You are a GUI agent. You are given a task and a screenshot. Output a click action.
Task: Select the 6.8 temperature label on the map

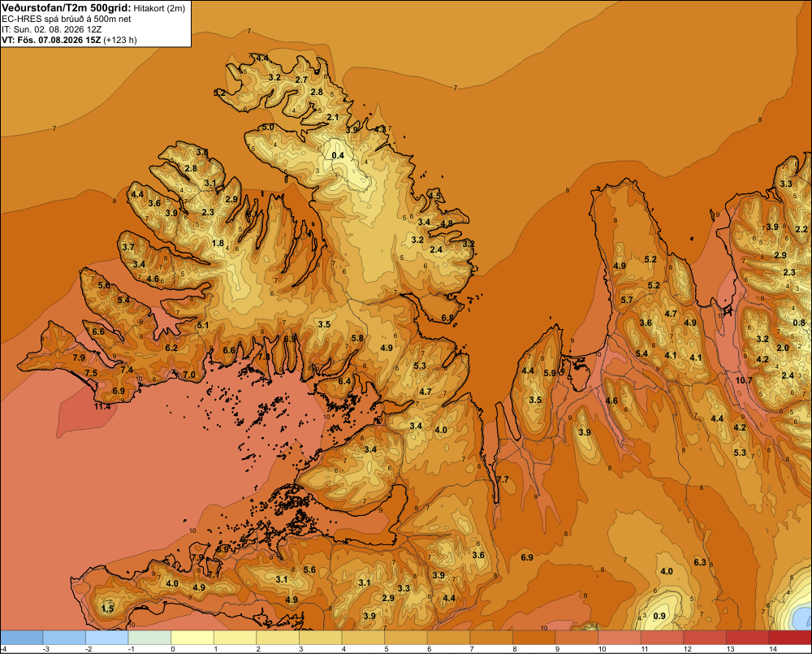[447, 318]
